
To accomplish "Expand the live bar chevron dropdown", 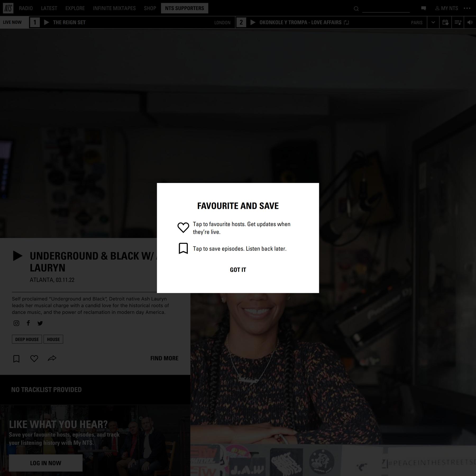I will (x=433, y=22).
